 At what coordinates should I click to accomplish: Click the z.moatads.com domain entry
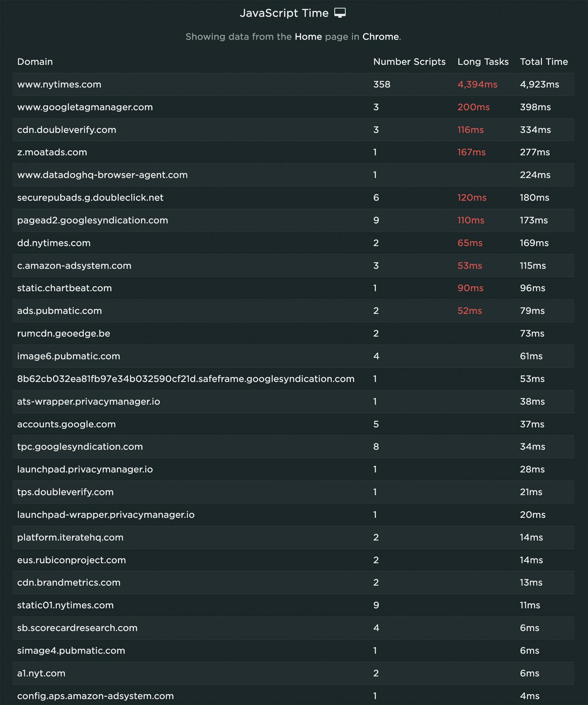pyautogui.click(x=52, y=152)
